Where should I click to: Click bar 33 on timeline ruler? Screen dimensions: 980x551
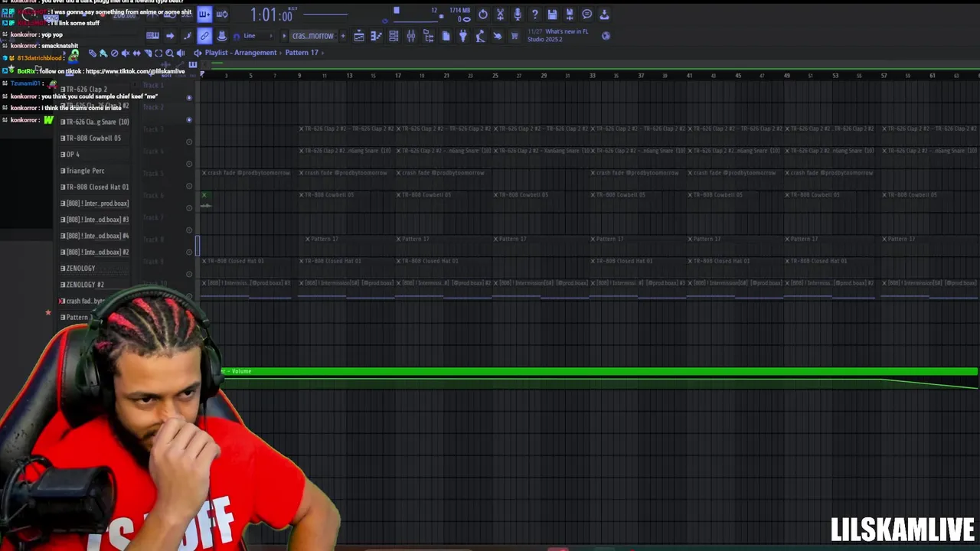pos(592,75)
